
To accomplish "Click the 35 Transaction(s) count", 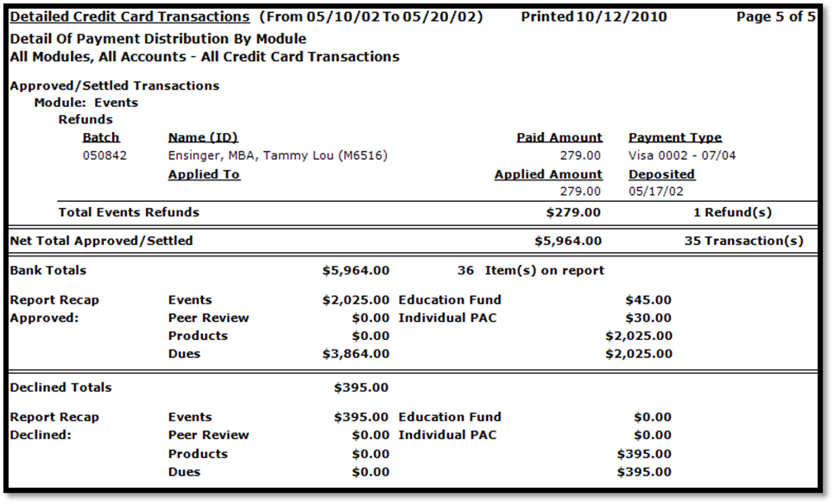I will pyautogui.click(x=743, y=241).
